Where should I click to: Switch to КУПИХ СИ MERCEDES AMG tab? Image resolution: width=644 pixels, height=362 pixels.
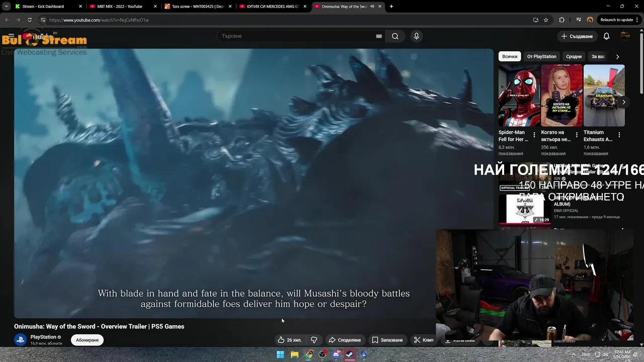click(x=272, y=7)
